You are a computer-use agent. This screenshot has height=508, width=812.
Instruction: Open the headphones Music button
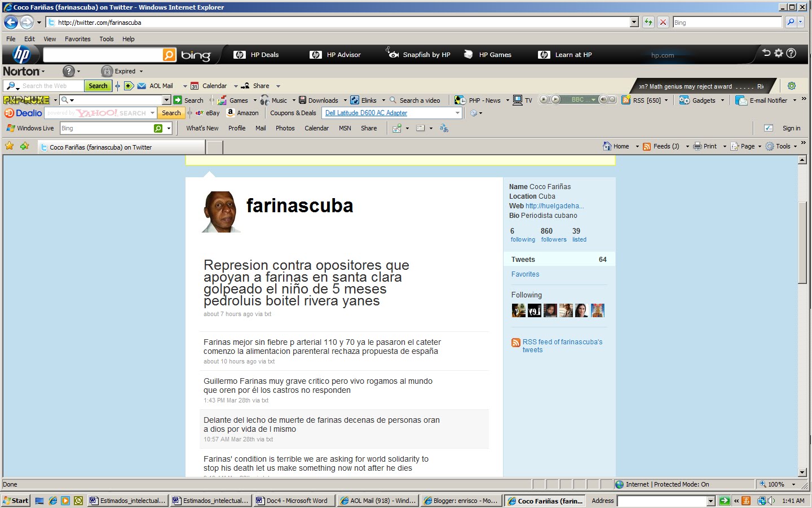tap(273, 100)
